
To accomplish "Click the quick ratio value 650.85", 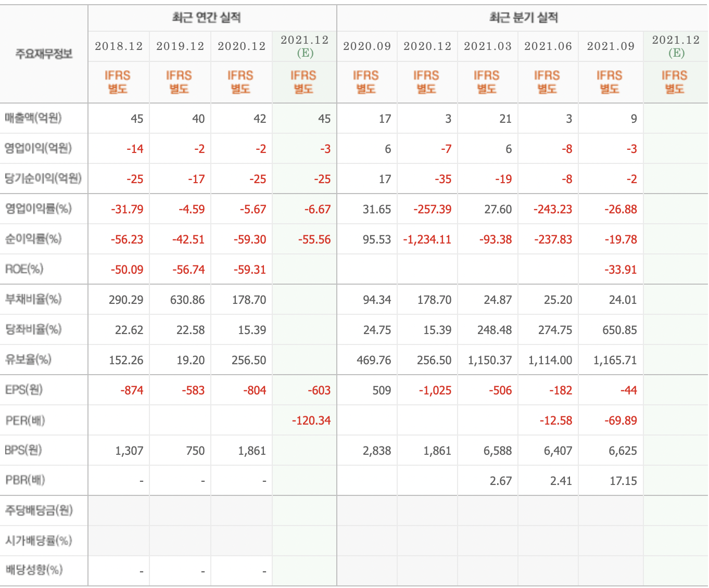I will pos(619,330).
